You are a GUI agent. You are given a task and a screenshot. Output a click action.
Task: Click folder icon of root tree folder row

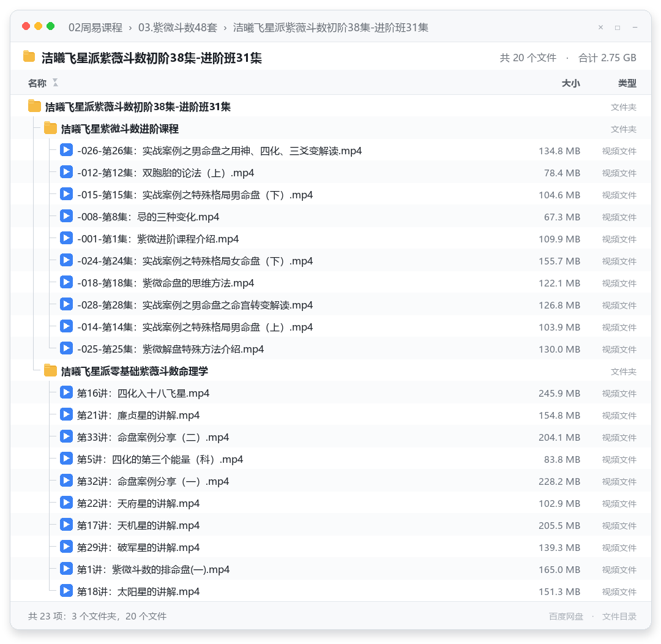pos(34,107)
